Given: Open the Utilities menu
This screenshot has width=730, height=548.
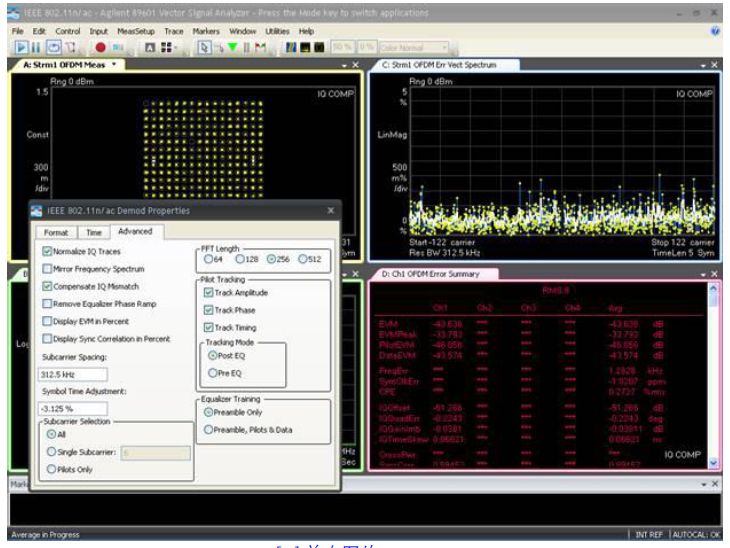Looking at the screenshot, I should 277,31.
